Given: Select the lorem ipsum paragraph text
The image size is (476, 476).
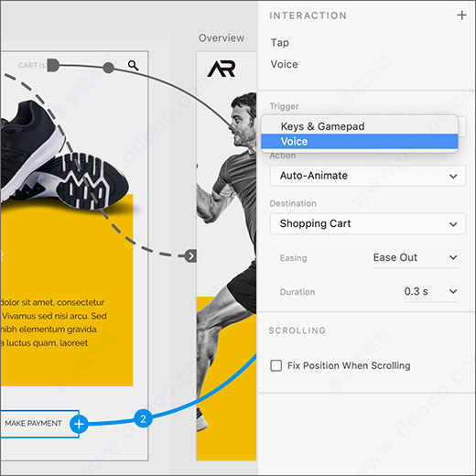Looking at the screenshot, I should coord(53,322).
